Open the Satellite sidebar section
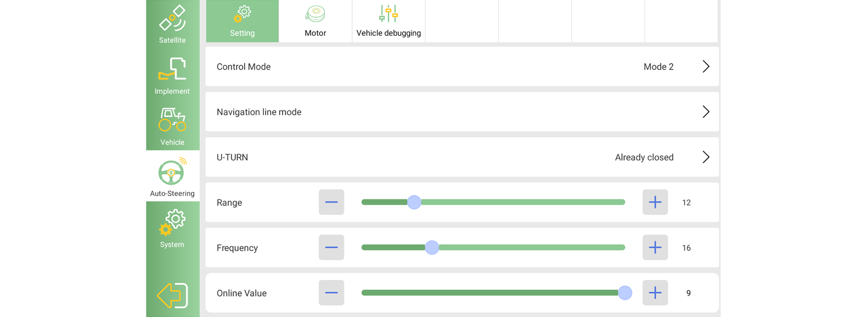Image resolution: width=868 pixels, height=317 pixels. tap(172, 24)
